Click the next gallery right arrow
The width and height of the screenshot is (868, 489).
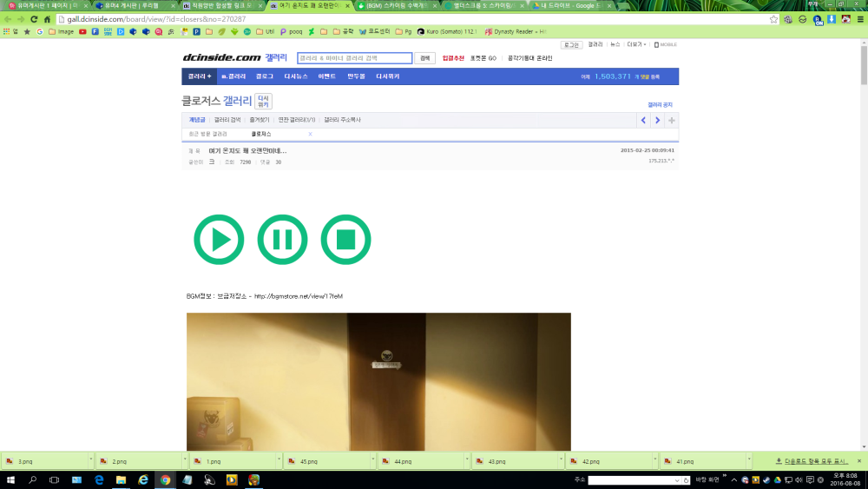point(657,120)
